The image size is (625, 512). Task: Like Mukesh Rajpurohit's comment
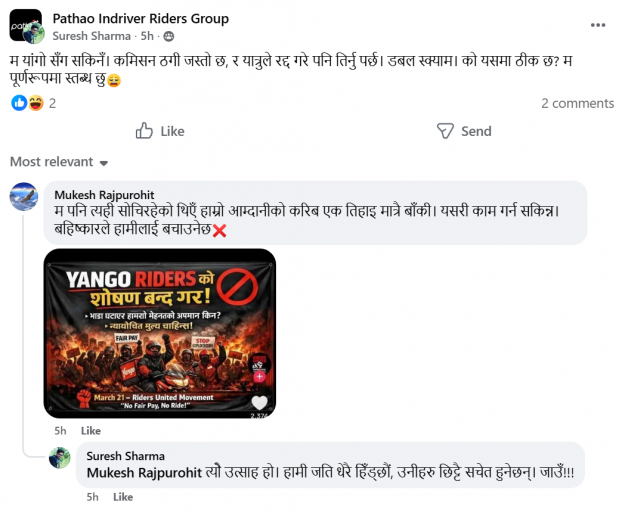(91, 431)
